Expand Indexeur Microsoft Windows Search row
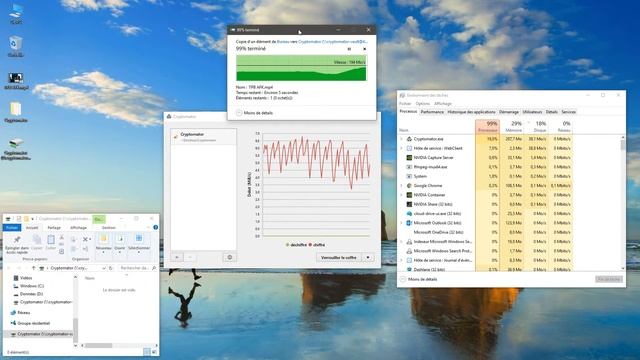640x360 pixels. (401, 242)
